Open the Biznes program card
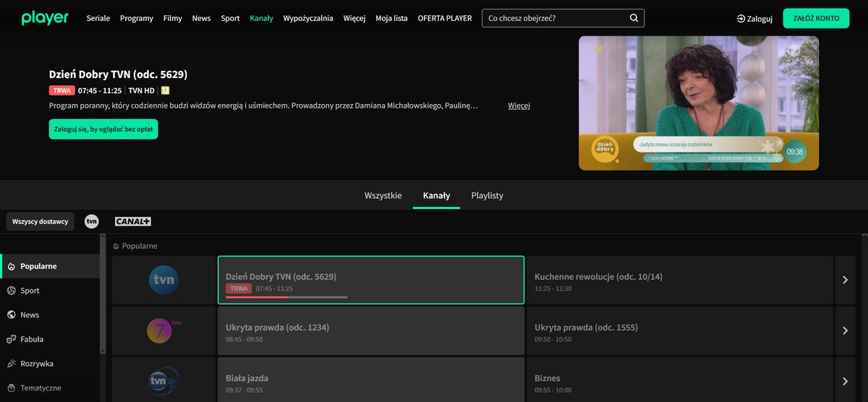The width and height of the screenshot is (868, 402). 680,380
